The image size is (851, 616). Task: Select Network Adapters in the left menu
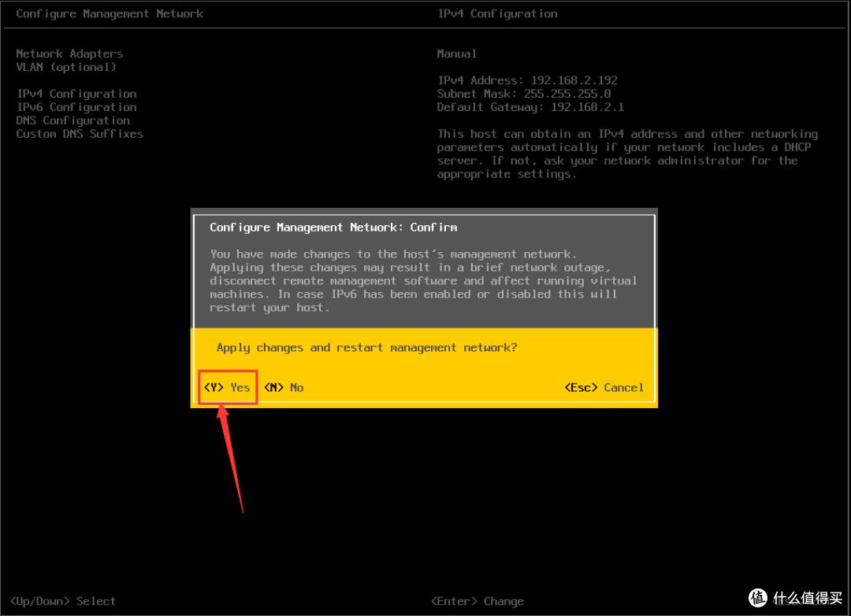coord(69,54)
